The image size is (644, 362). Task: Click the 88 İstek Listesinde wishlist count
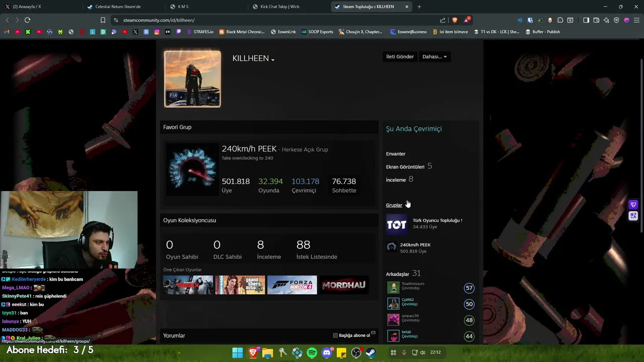[316, 250]
